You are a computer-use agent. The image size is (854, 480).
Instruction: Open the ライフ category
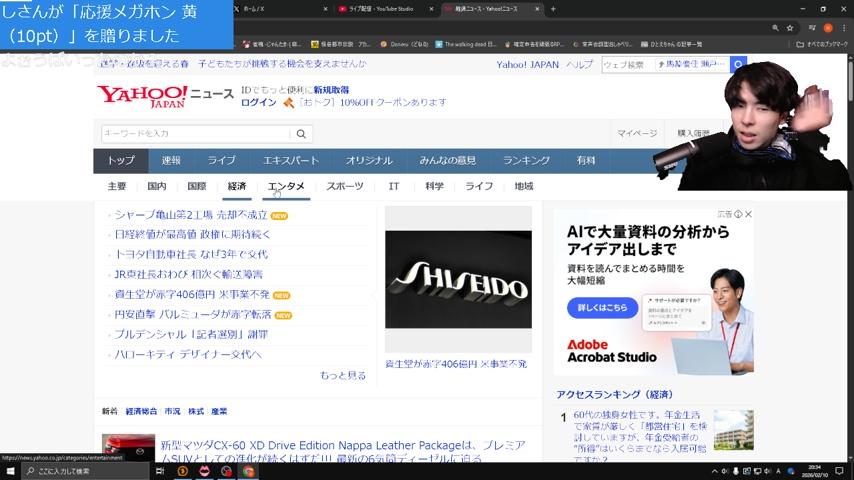pyautogui.click(x=479, y=186)
